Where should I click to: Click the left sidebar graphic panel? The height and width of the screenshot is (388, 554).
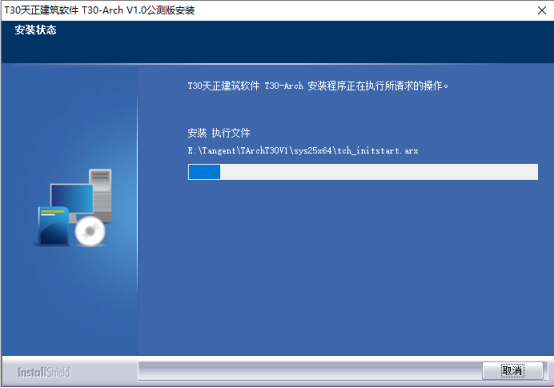pyautogui.click(x=70, y=210)
